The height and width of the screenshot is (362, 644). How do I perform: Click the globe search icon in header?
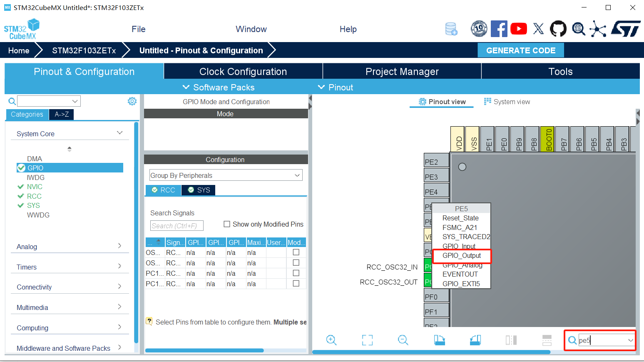point(578,29)
